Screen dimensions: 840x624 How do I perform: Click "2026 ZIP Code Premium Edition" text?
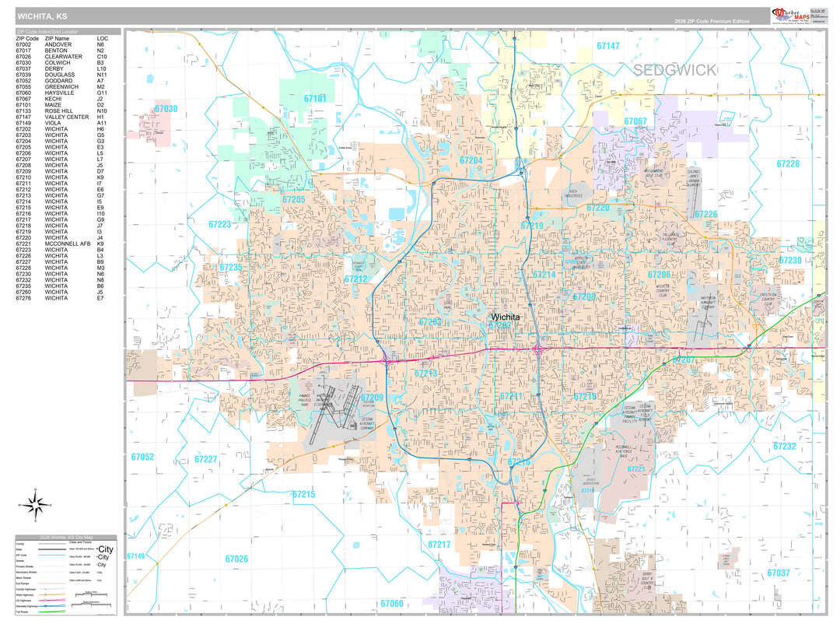(x=712, y=21)
